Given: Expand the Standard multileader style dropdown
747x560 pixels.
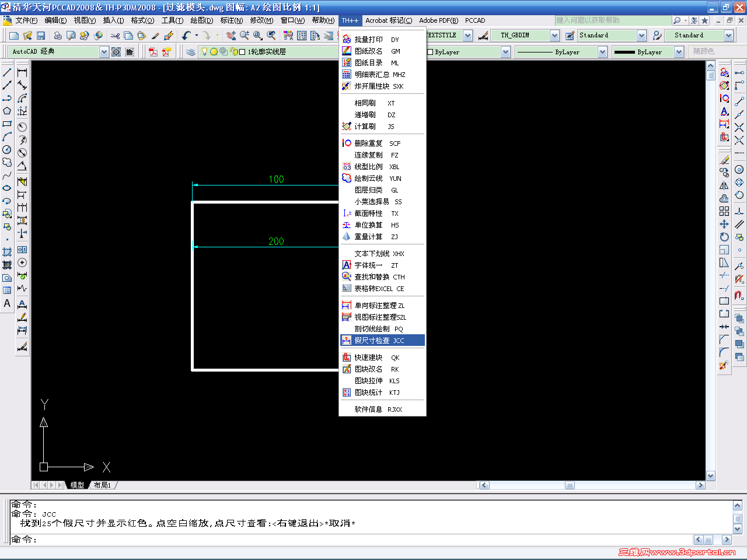Looking at the screenshot, I should pos(728,36).
